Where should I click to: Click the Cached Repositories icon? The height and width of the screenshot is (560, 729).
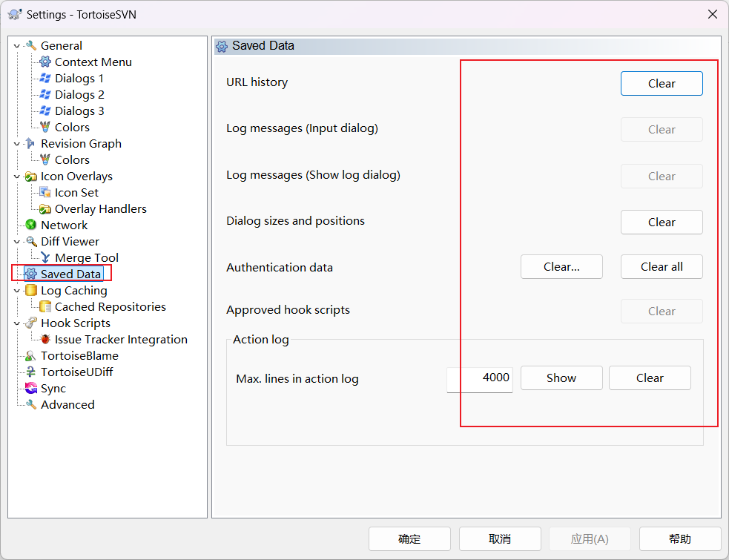pos(45,306)
